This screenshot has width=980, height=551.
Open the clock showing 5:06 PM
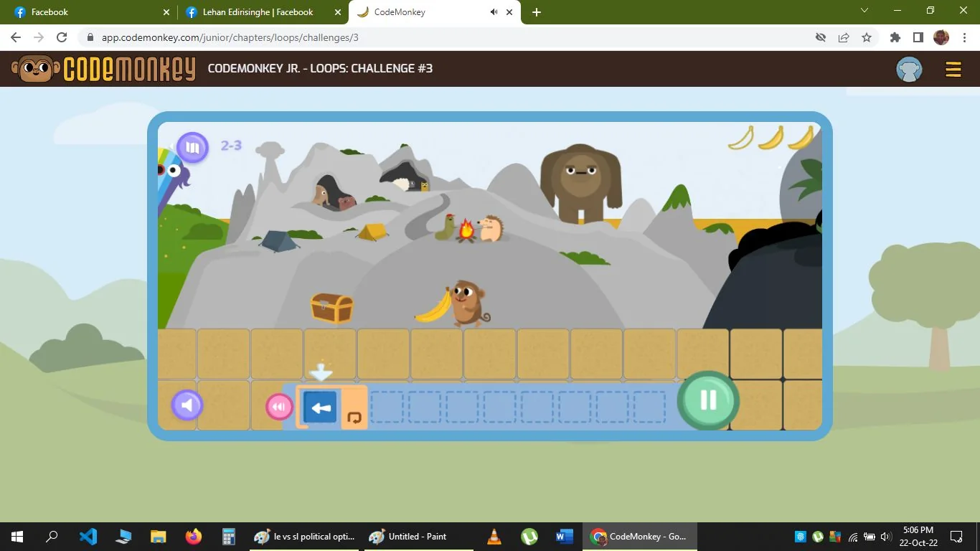click(x=918, y=537)
